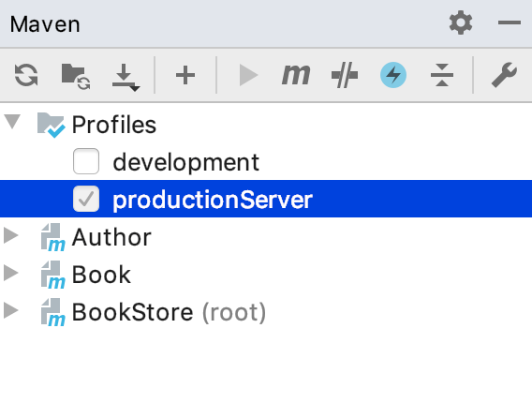The width and height of the screenshot is (532, 403).
Task: Hide the Maven tool window
Action: [510, 22]
